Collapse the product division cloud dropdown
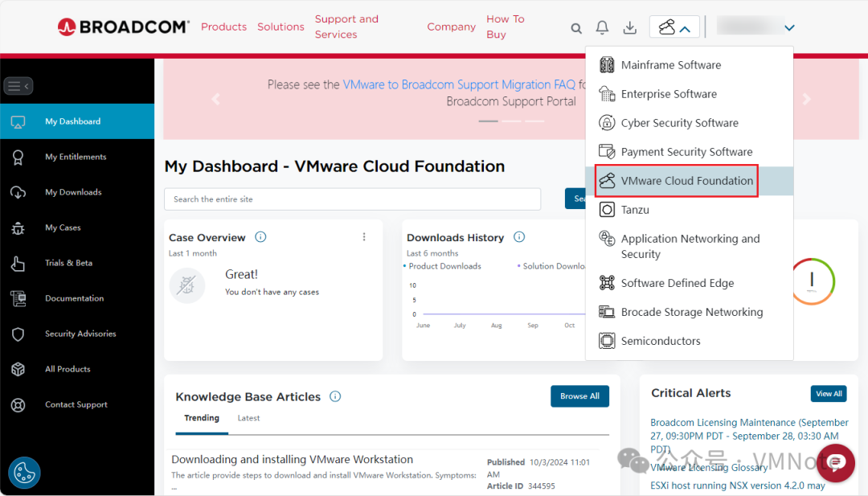 674,28
